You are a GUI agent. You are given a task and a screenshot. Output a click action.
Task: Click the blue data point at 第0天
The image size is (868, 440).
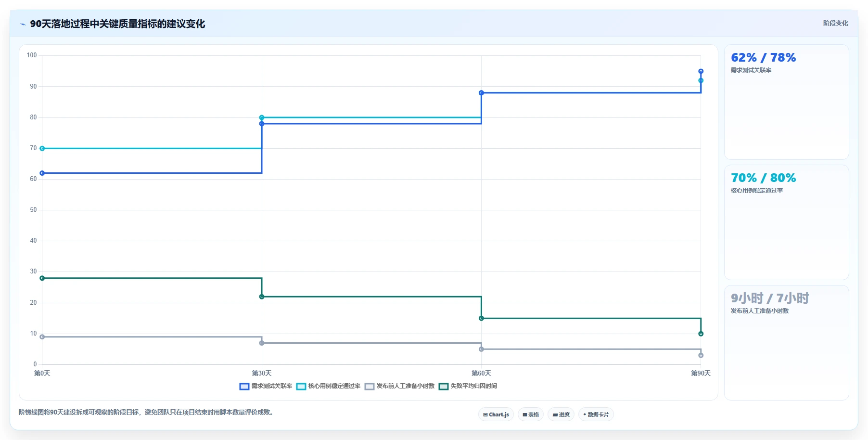(x=42, y=173)
